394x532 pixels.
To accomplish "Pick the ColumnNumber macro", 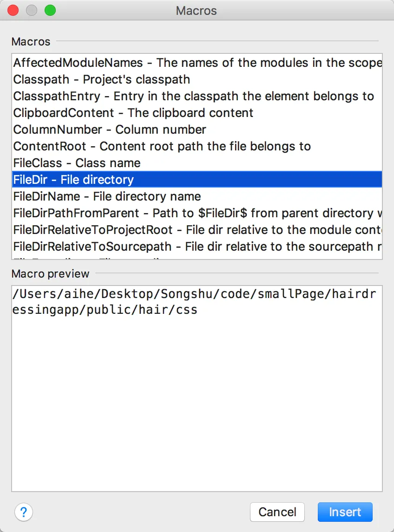I will click(110, 130).
